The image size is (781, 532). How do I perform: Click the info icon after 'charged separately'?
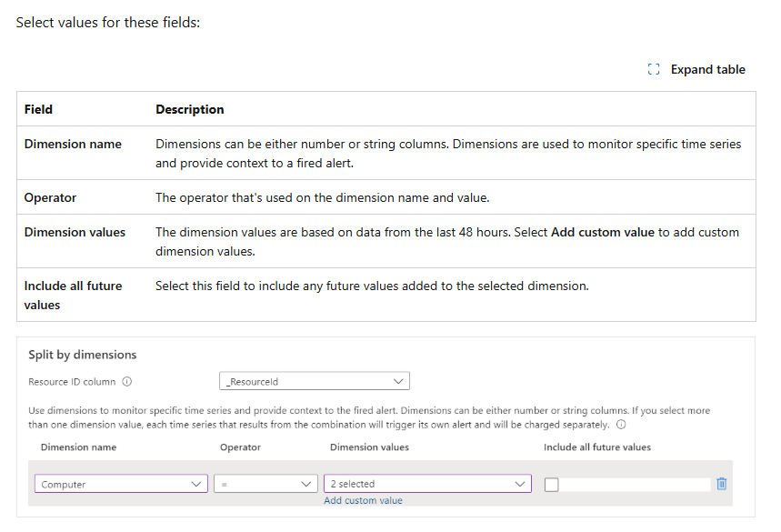pyautogui.click(x=621, y=425)
